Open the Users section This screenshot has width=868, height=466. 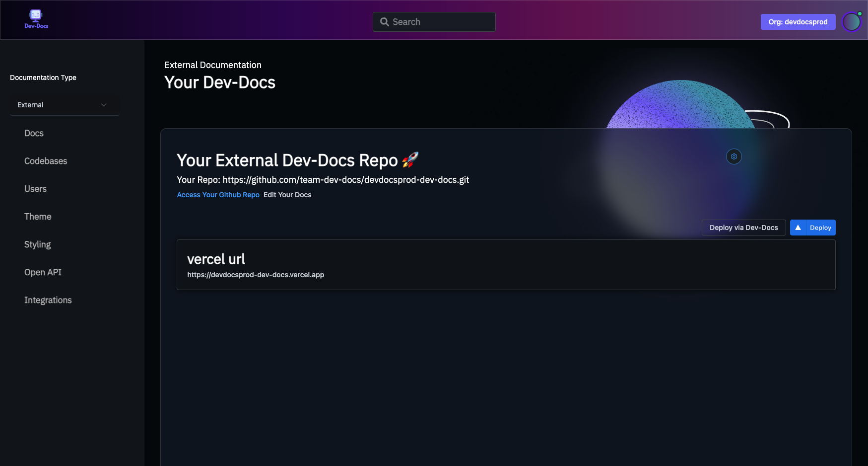click(x=35, y=189)
